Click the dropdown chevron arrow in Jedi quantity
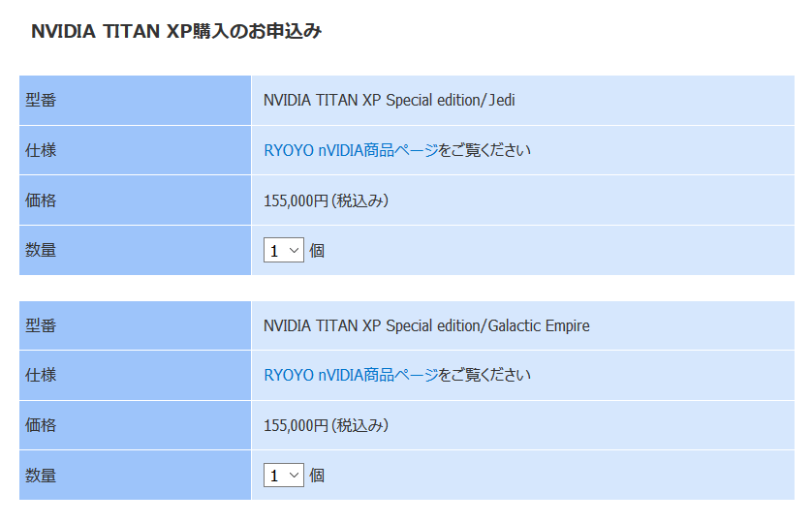Image resolution: width=812 pixels, height=523 pixels. click(295, 251)
